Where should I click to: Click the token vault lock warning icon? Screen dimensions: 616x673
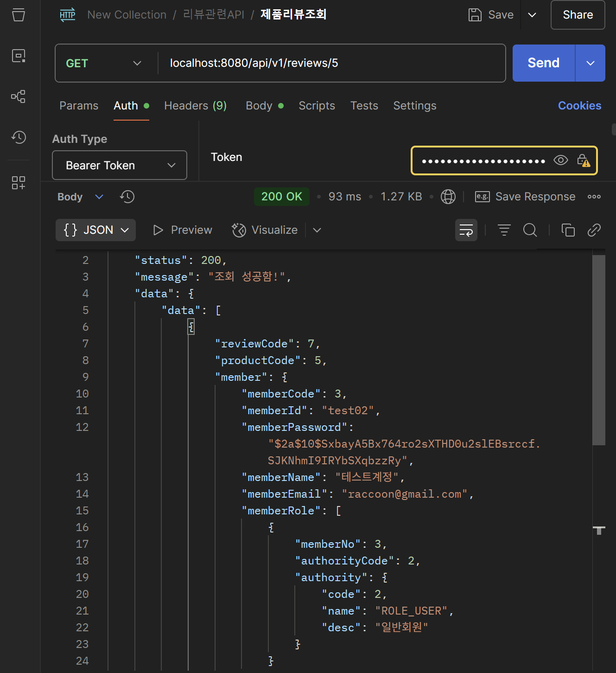[584, 160]
